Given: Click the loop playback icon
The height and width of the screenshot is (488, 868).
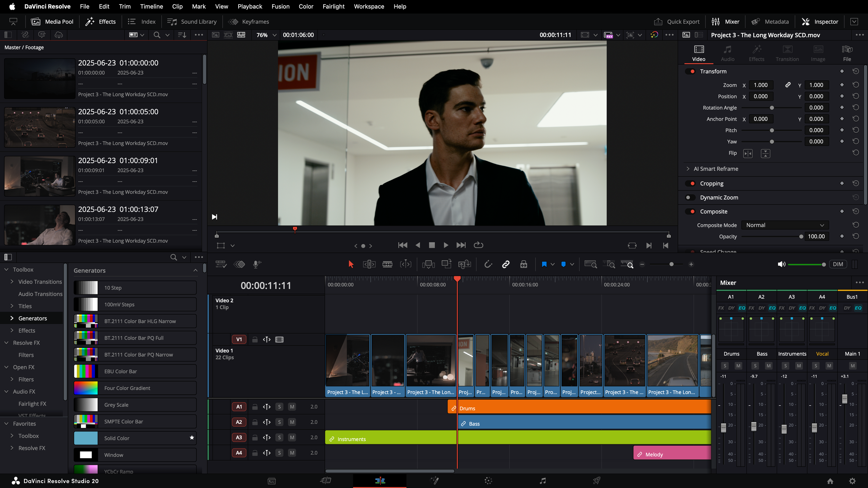Looking at the screenshot, I should pyautogui.click(x=478, y=245).
